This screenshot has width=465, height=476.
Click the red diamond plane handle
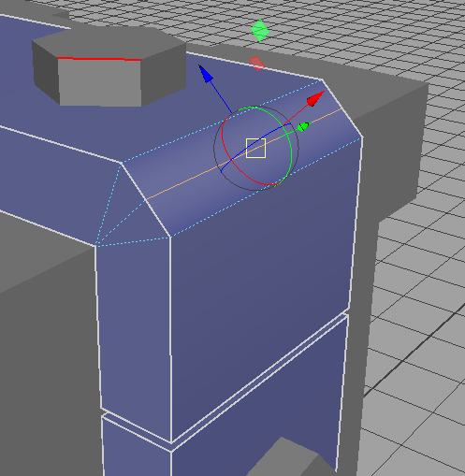[x=257, y=64]
